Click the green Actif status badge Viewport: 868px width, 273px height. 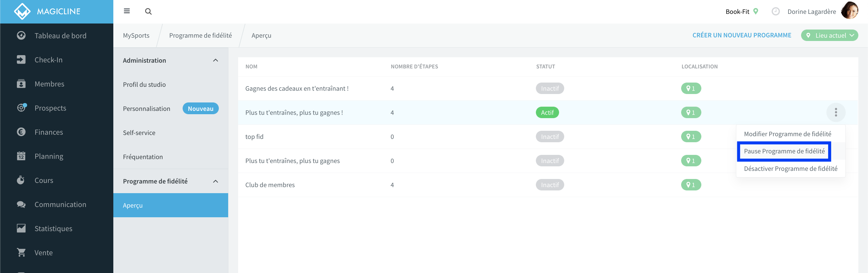click(x=547, y=113)
